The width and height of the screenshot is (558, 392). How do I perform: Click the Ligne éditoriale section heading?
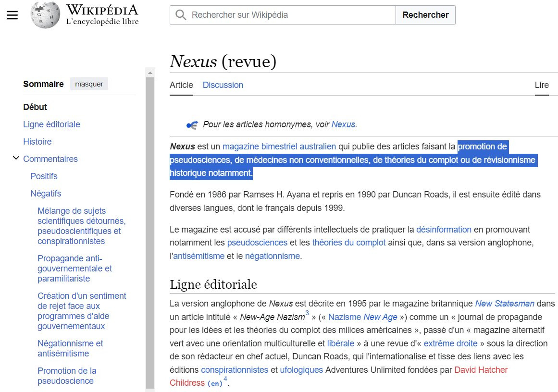click(213, 284)
